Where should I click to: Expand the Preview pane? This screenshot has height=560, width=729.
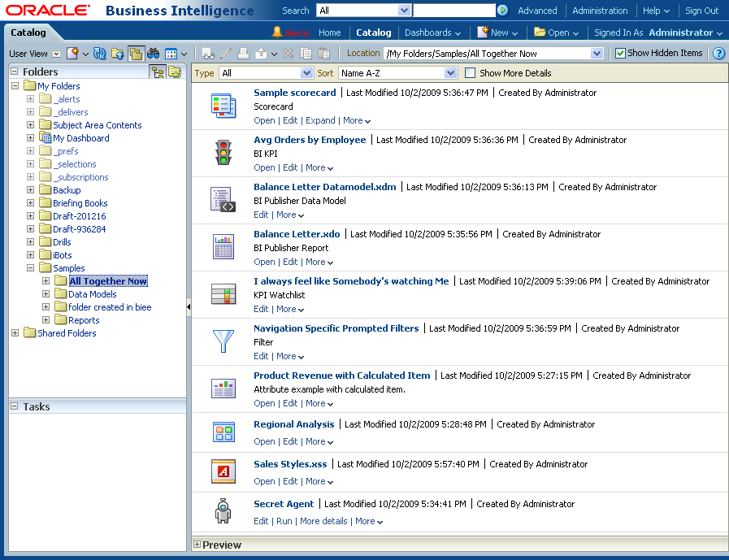pos(197,545)
